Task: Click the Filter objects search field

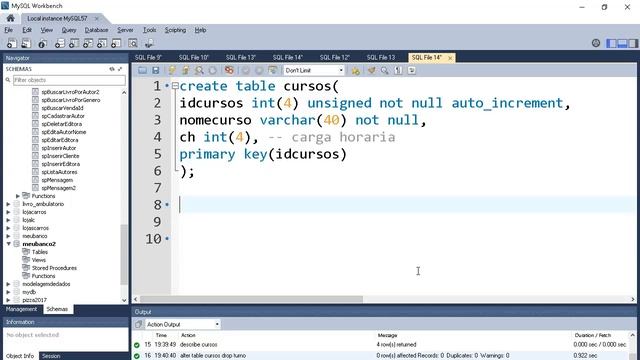Action: pos(69,80)
